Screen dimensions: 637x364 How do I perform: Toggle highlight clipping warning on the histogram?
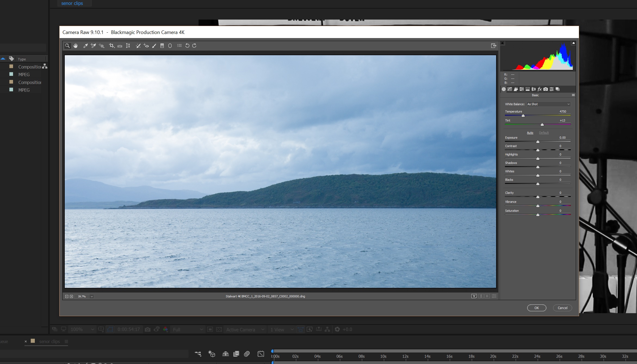click(573, 43)
